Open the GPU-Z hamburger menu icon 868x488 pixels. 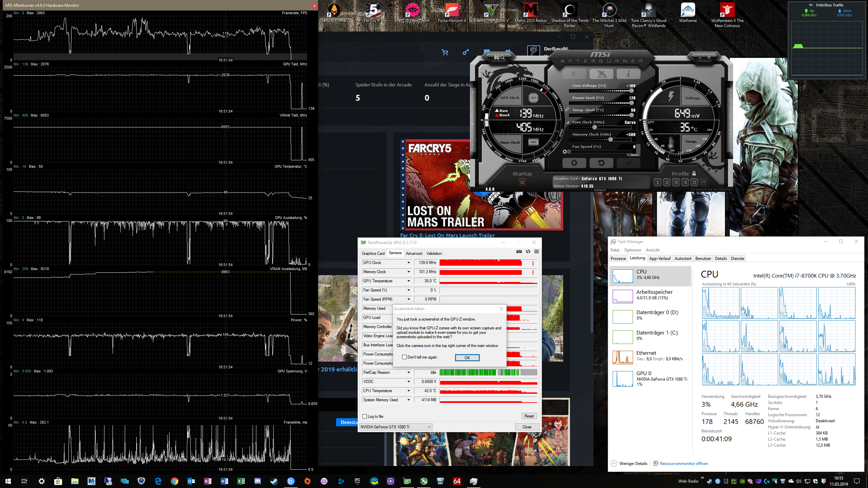(x=536, y=251)
